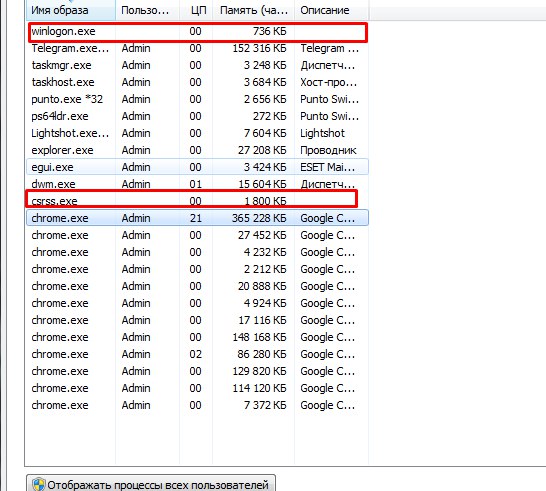
Task: Select chrome.exe using 86 280 КБ
Action: click(x=197, y=354)
